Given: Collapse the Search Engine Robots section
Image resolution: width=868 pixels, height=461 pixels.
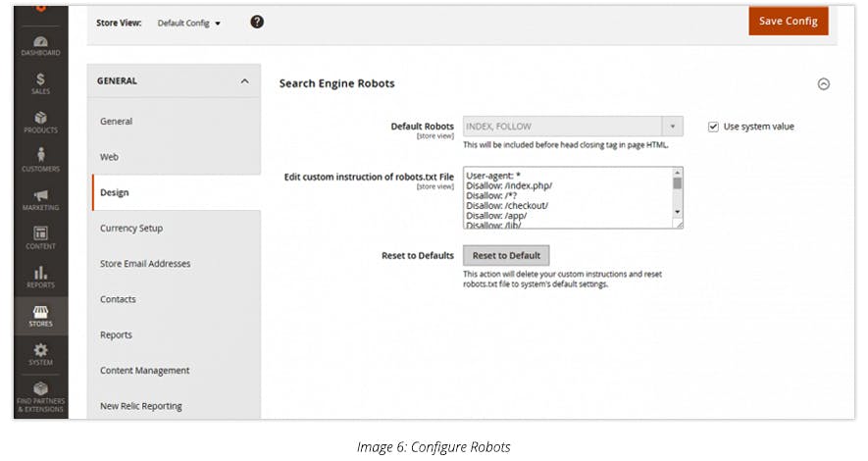Looking at the screenshot, I should [x=824, y=84].
